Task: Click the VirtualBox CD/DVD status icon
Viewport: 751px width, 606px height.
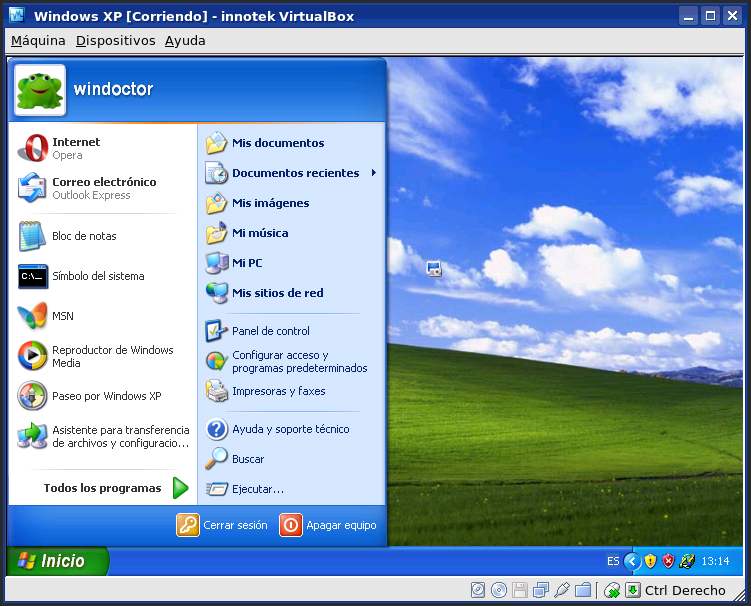Action: 497,590
